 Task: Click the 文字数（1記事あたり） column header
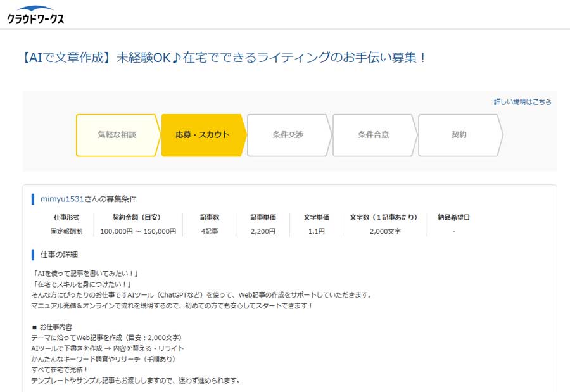point(384,217)
